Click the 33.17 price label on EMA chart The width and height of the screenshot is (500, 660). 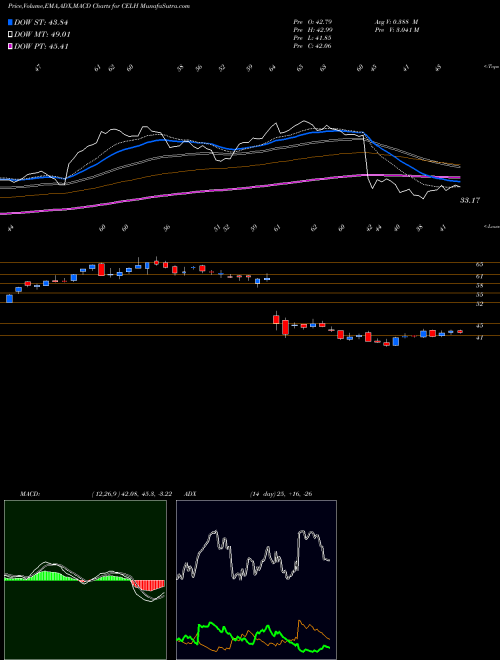click(470, 200)
